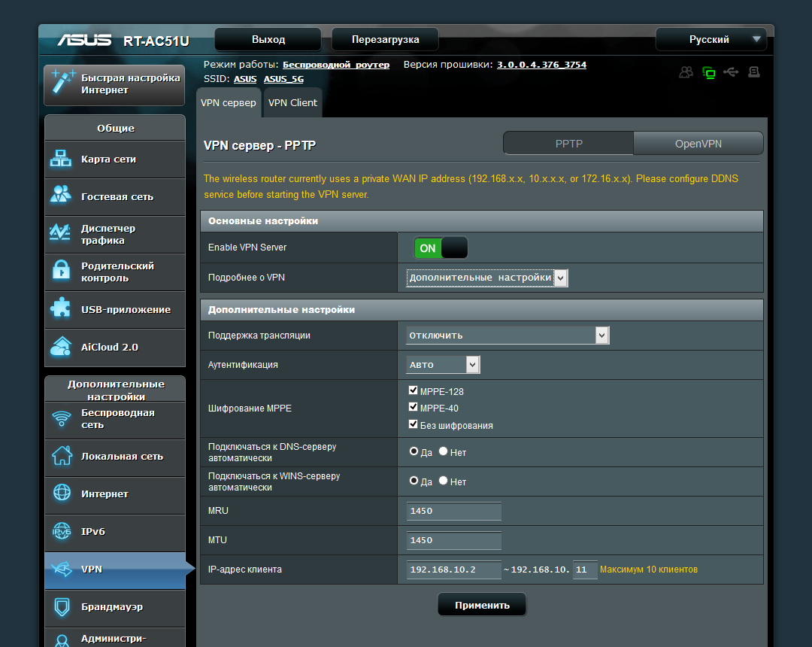The image size is (812, 647).
Task: Open the Firewall (Брандмауэр) shield icon
Action: click(62, 606)
